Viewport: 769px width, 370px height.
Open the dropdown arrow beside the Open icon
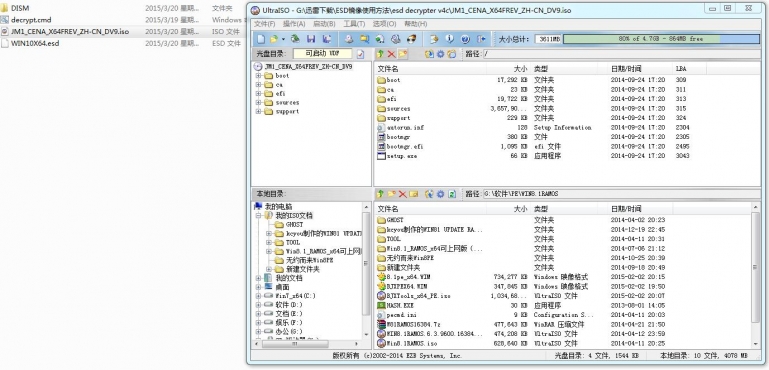pos(283,39)
